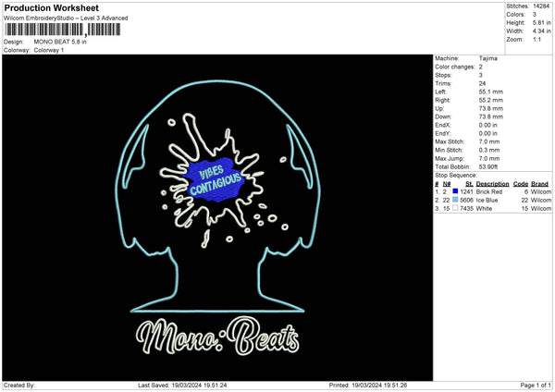This screenshot has height=392, width=555.
Task: Click the Ice Blue color swatch
Action: click(455, 200)
